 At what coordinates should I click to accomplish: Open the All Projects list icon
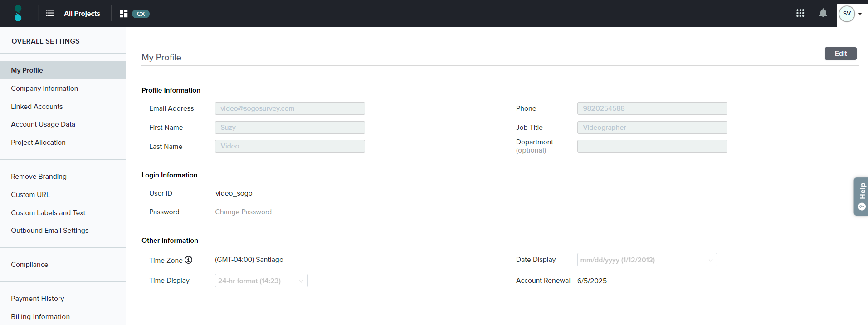click(50, 13)
